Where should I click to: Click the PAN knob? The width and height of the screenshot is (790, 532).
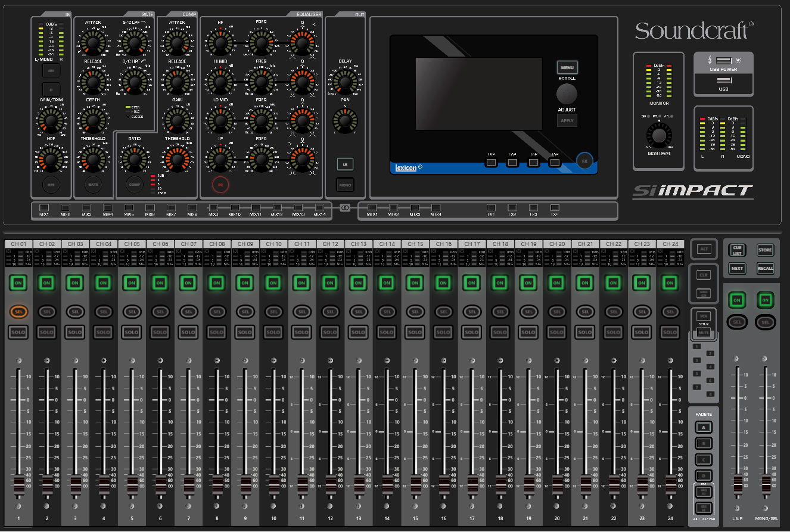(345, 121)
